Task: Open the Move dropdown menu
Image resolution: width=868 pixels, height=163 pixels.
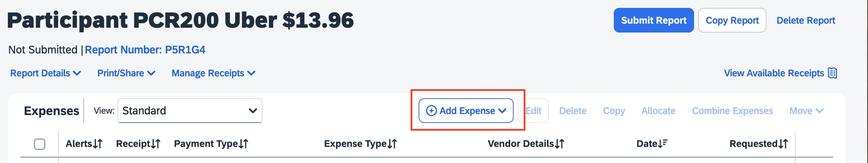Action: coord(806,111)
